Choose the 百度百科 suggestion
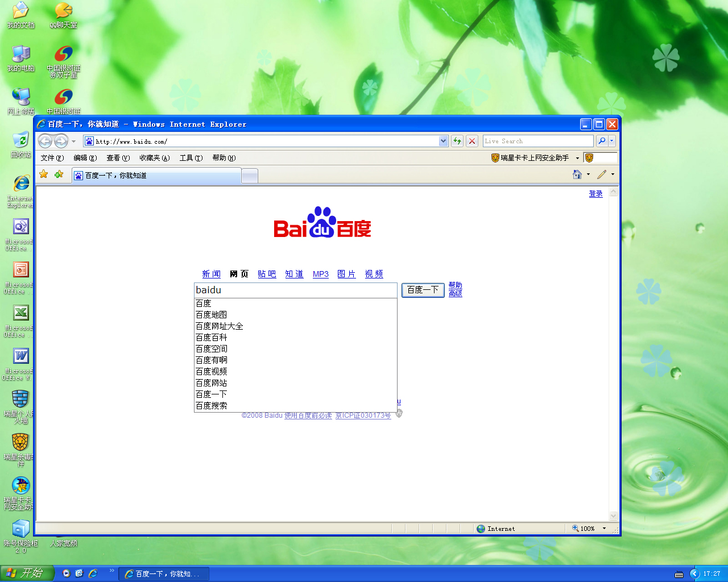Image resolution: width=728 pixels, height=582 pixels. point(296,338)
